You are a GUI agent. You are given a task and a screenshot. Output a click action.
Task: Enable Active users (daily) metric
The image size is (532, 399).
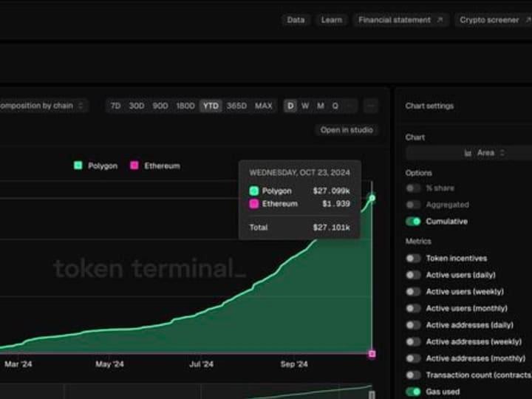tap(413, 275)
